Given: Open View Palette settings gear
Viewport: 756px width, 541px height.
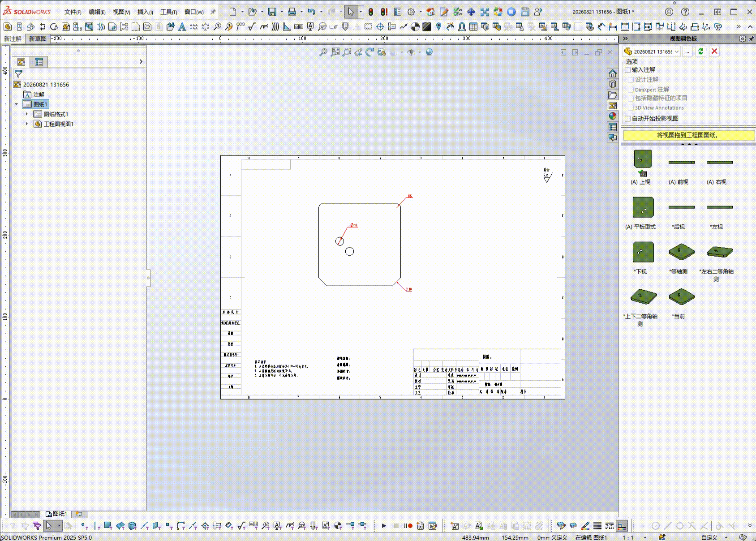Looking at the screenshot, I should tap(742, 39).
